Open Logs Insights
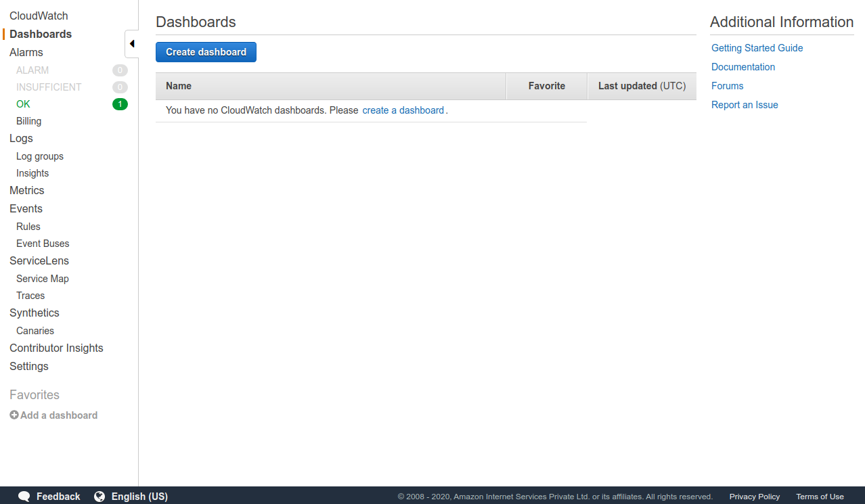The width and height of the screenshot is (865, 504). pyautogui.click(x=32, y=173)
